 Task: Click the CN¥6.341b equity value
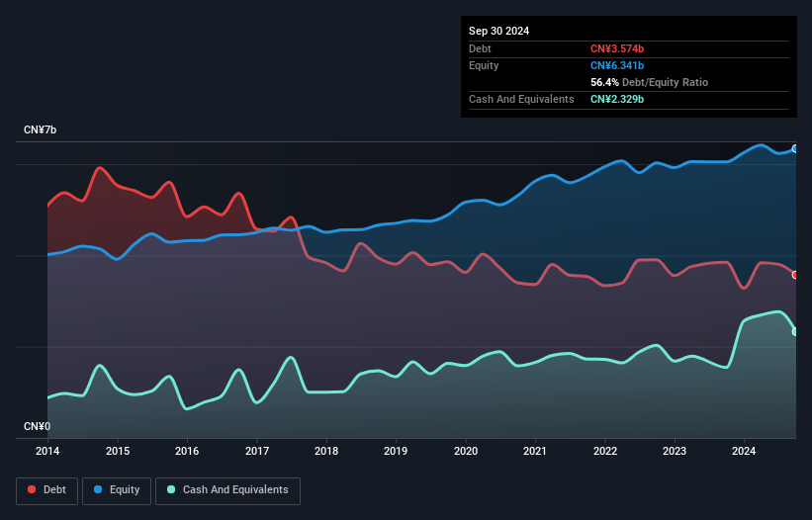click(x=617, y=65)
